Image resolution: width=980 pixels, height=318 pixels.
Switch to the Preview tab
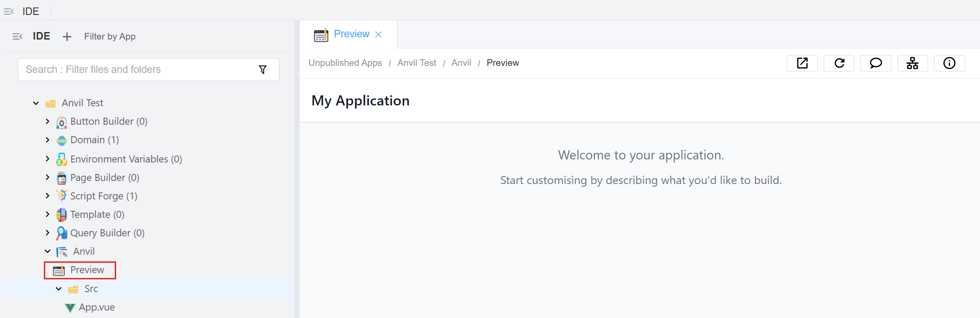coord(351,34)
